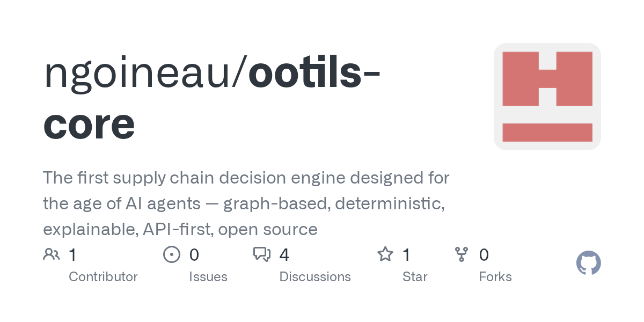Viewport: 644px width, 322px height.
Task: Click the forks count number 0
Action: coord(484,255)
